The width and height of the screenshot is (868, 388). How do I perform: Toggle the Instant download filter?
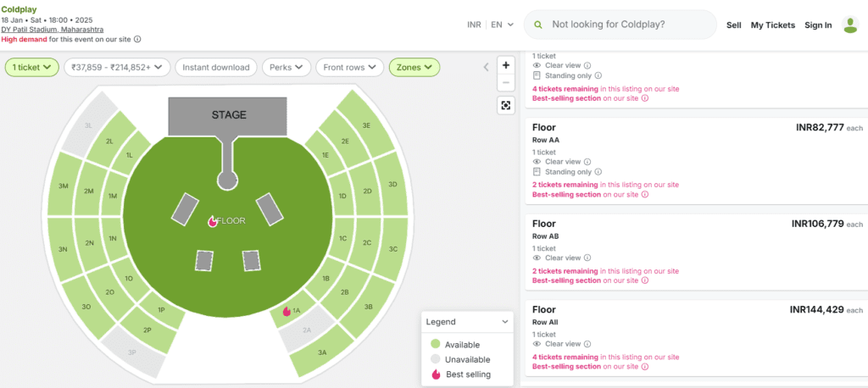click(216, 68)
